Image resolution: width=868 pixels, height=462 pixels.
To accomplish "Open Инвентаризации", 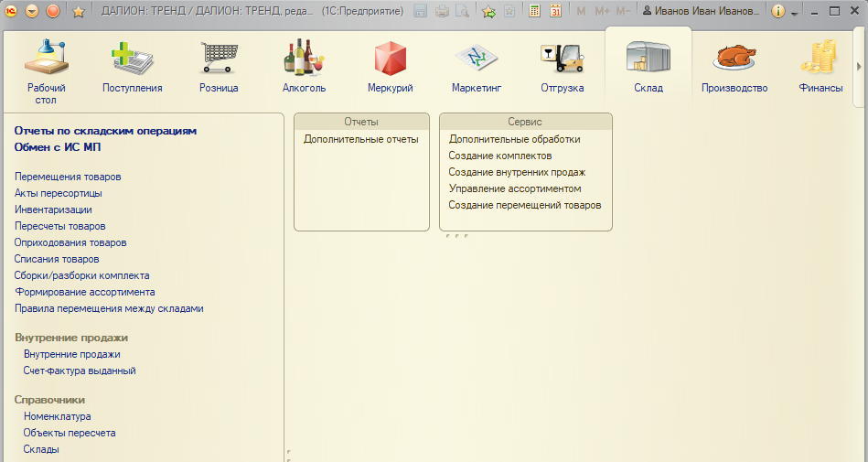I will click(x=53, y=210).
